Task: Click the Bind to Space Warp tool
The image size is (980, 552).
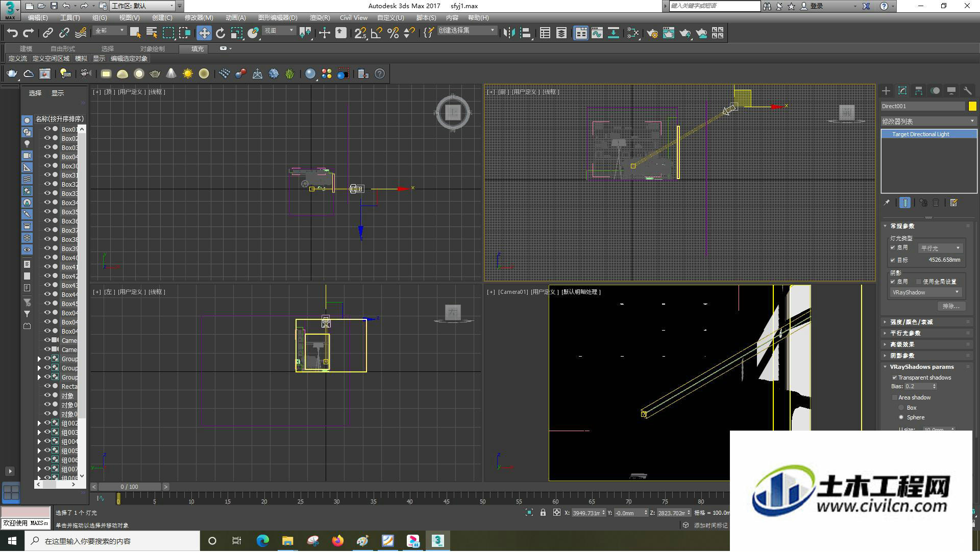Action: point(81,33)
